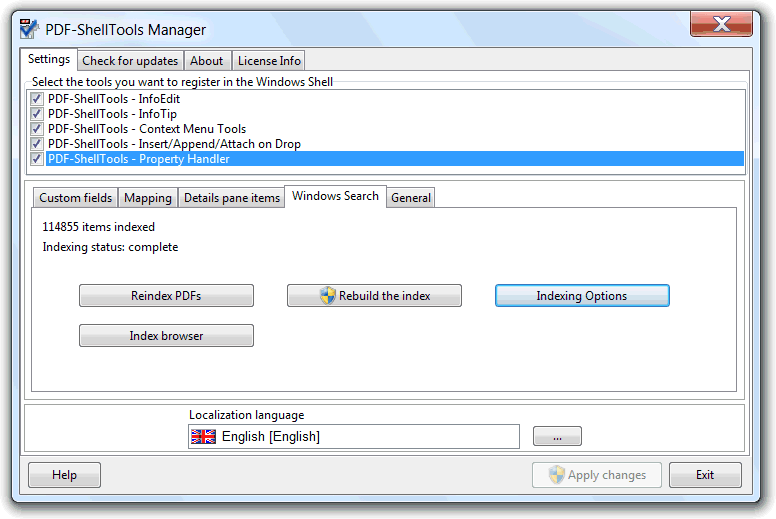Uncheck the InfoEdit tool checkbox
This screenshot has height=519, width=776.
tap(37, 99)
